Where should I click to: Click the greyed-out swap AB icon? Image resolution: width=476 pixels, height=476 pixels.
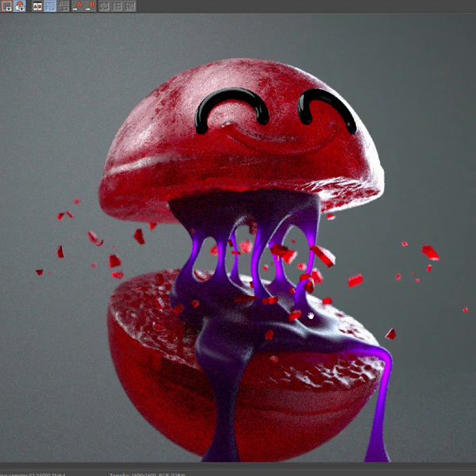tap(63, 6)
